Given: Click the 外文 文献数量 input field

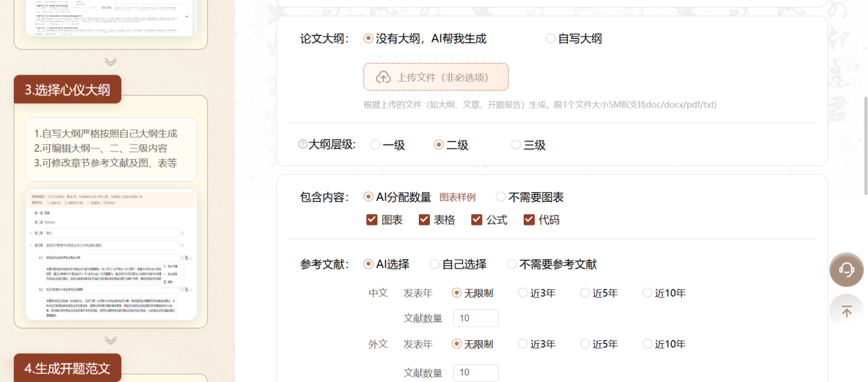Looking at the screenshot, I should (476, 372).
